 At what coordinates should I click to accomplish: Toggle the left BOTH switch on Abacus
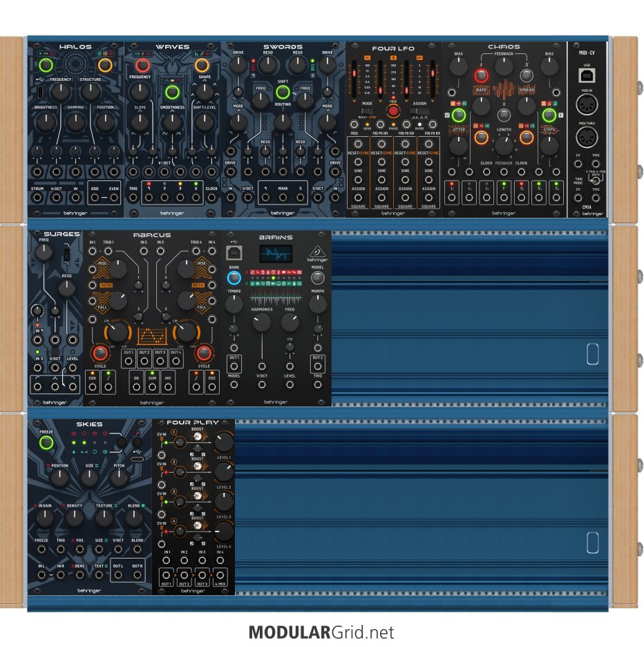coord(106,285)
